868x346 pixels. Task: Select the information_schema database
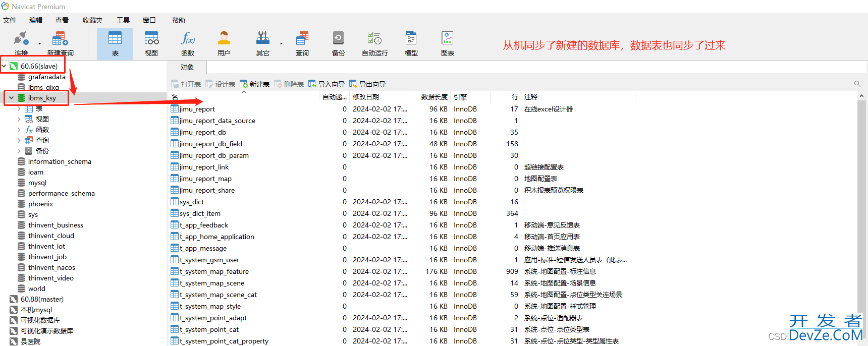click(60, 161)
